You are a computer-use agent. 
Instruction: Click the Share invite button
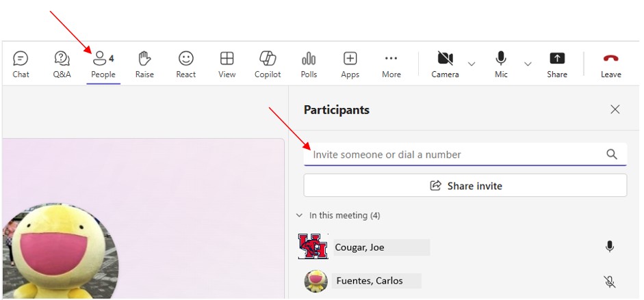465,186
